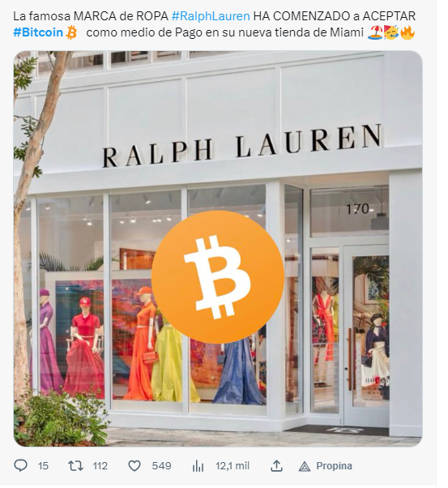Click the reply speech bubble icon
448x488 pixels.
(21, 465)
